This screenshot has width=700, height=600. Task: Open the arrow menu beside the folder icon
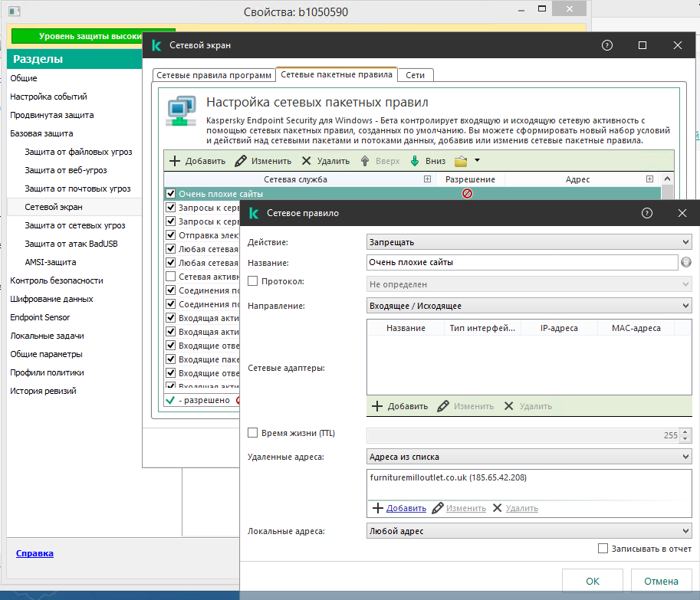pos(477,161)
